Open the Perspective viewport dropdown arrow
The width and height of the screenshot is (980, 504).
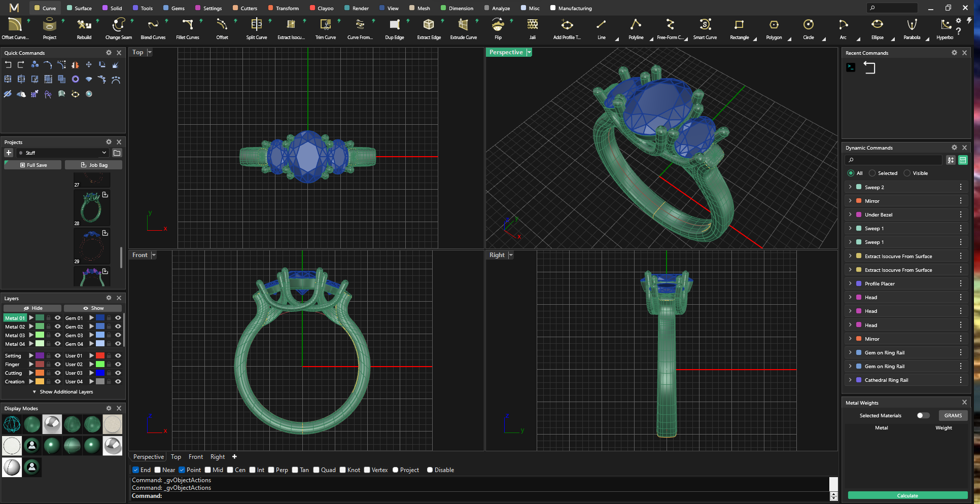[529, 52]
